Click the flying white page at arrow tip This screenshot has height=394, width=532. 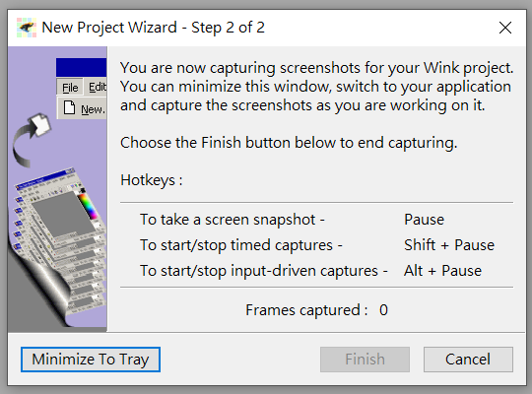(x=40, y=124)
